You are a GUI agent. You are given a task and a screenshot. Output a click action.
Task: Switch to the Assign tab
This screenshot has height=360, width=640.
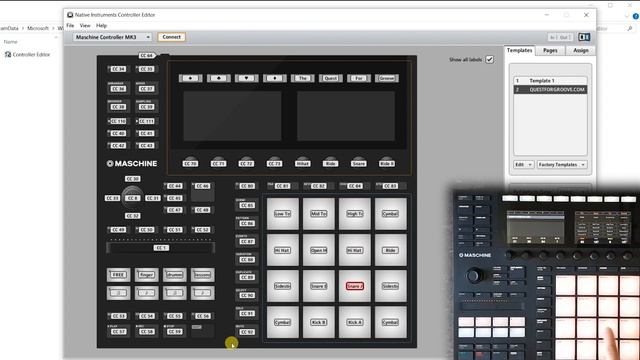pos(580,50)
